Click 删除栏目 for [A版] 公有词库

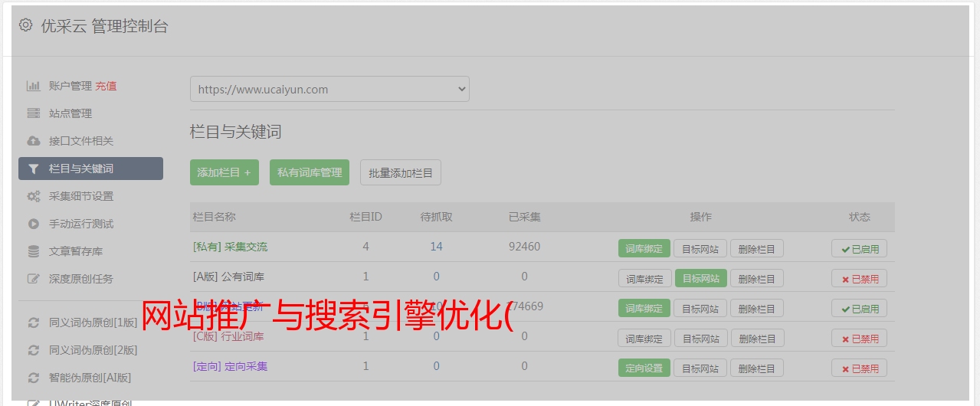click(757, 278)
